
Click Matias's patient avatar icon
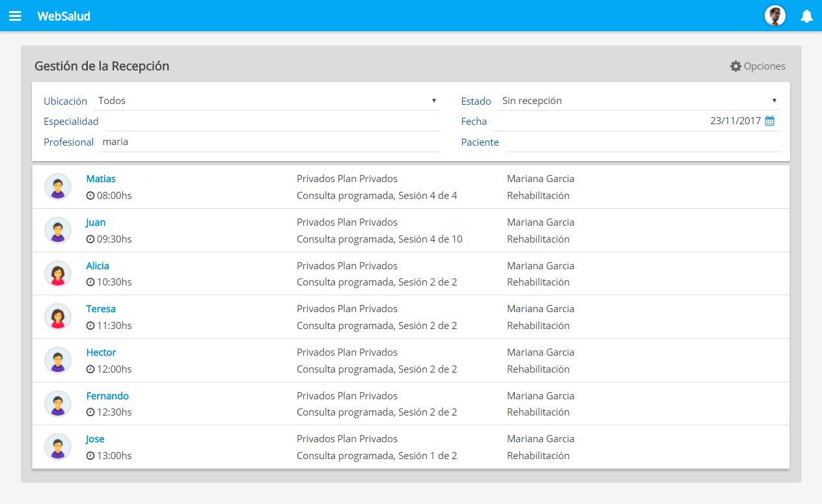(58, 187)
